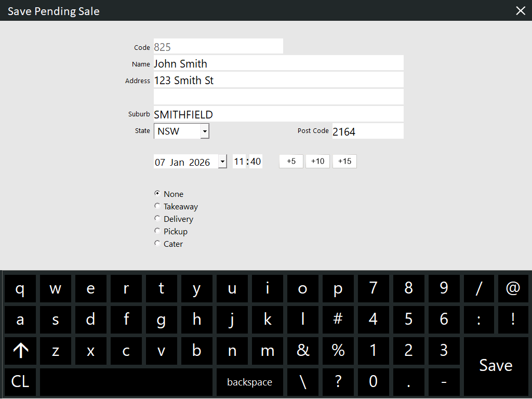Save the pending sale
Viewport: 532px width, 399px height.
point(496,366)
